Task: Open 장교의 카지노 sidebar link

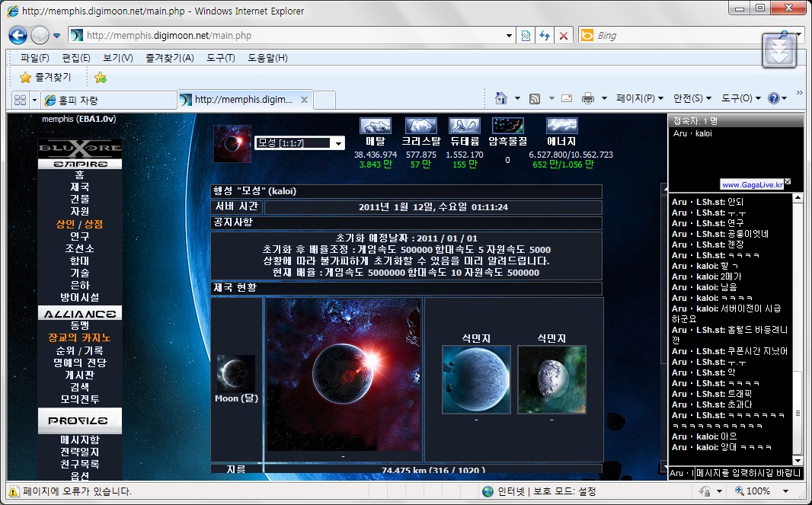Action: (79, 337)
